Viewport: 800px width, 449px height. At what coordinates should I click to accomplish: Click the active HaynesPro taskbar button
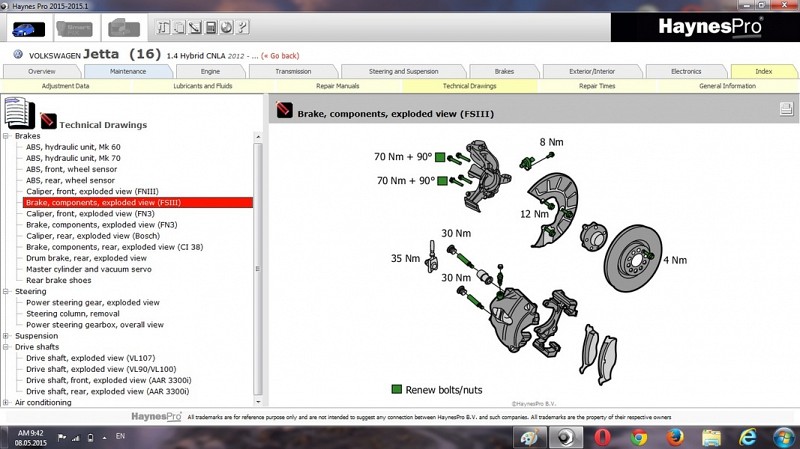pyautogui.click(x=565, y=437)
